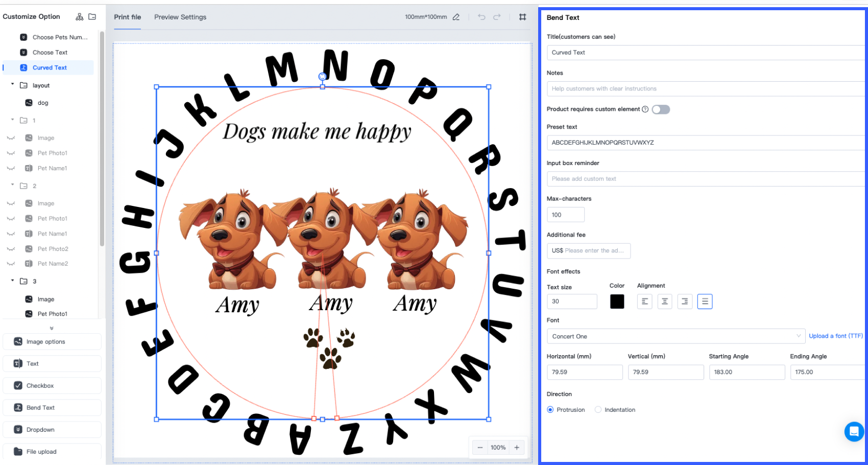This screenshot has width=868, height=465.
Task: Switch to the Preview Settings tab
Action: [x=180, y=17]
